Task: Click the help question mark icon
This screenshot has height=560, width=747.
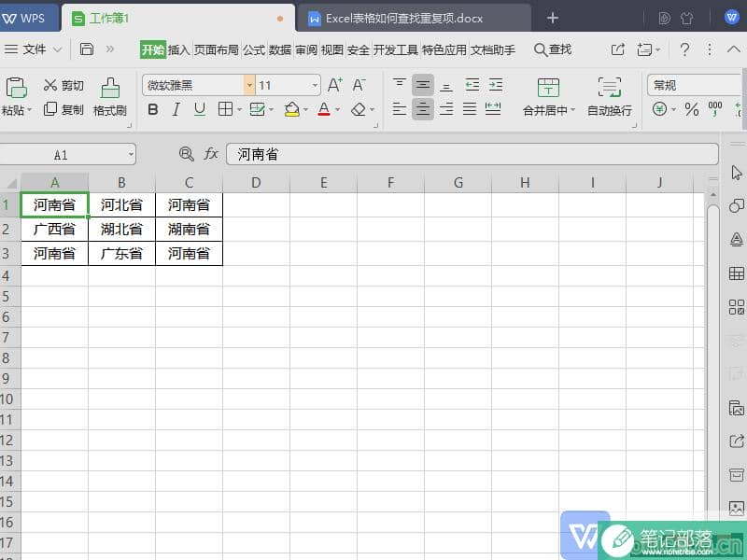Action: point(684,49)
